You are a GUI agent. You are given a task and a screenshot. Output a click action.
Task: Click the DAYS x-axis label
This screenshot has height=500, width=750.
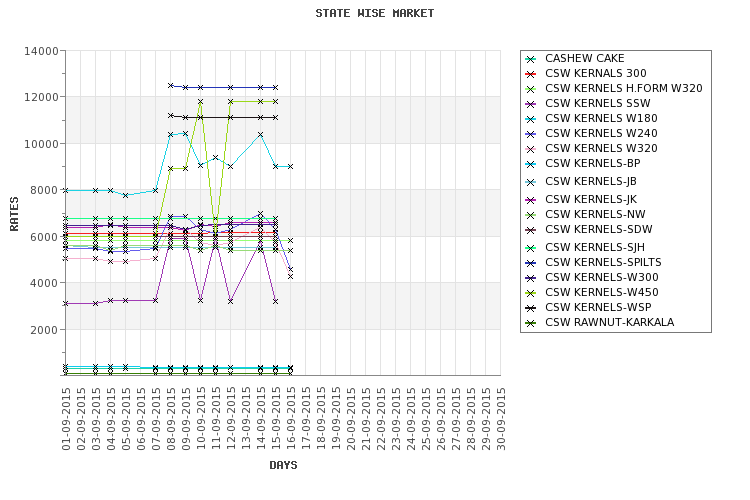(x=283, y=465)
